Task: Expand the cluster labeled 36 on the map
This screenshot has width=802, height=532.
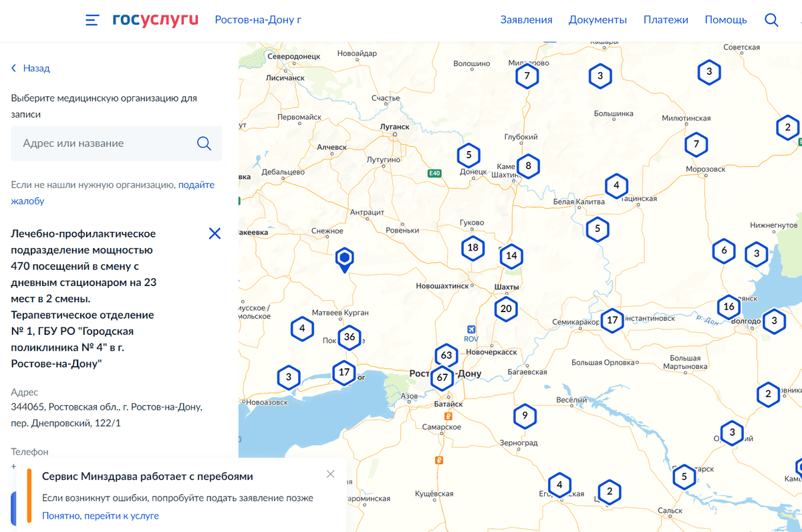Action: click(x=349, y=338)
